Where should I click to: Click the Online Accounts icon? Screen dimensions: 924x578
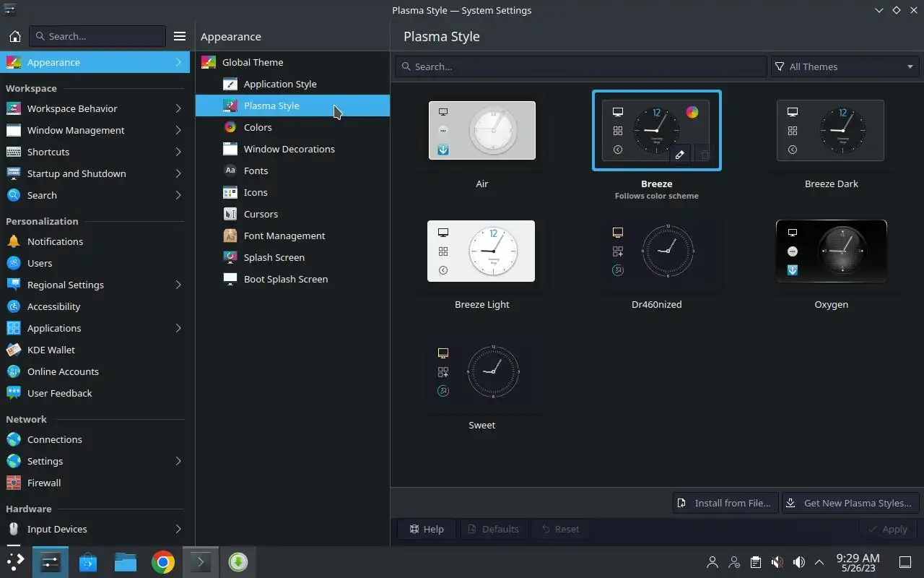click(x=14, y=371)
